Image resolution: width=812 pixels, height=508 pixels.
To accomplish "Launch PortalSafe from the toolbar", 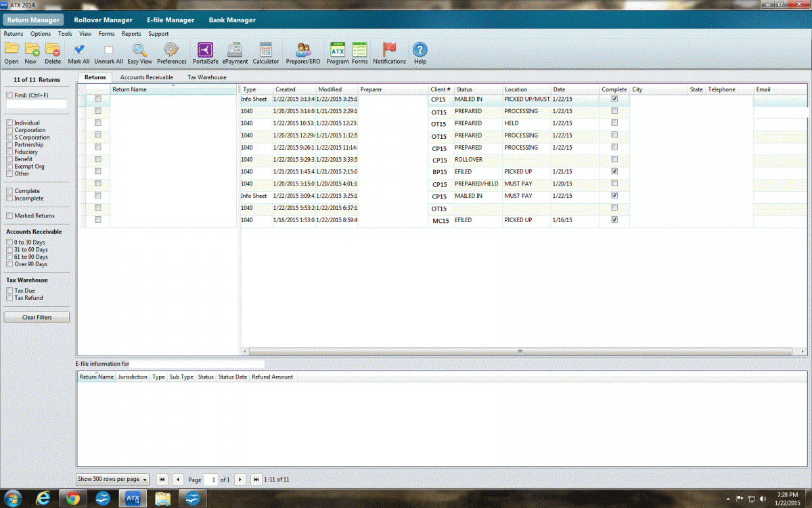I will 205,49.
